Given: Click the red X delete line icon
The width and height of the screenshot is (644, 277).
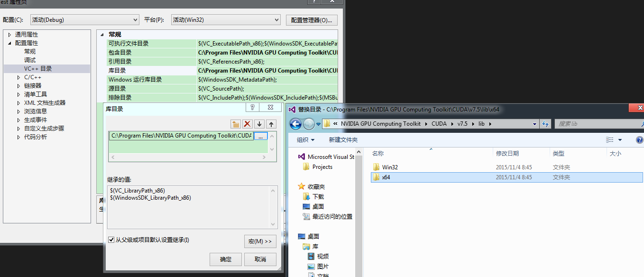Looking at the screenshot, I should coord(247,124).
